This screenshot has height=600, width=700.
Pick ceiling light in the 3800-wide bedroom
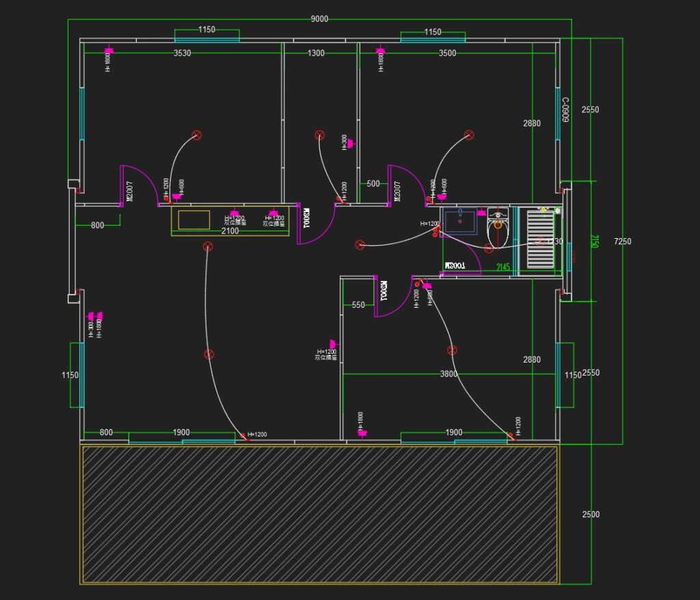point(452,350)
